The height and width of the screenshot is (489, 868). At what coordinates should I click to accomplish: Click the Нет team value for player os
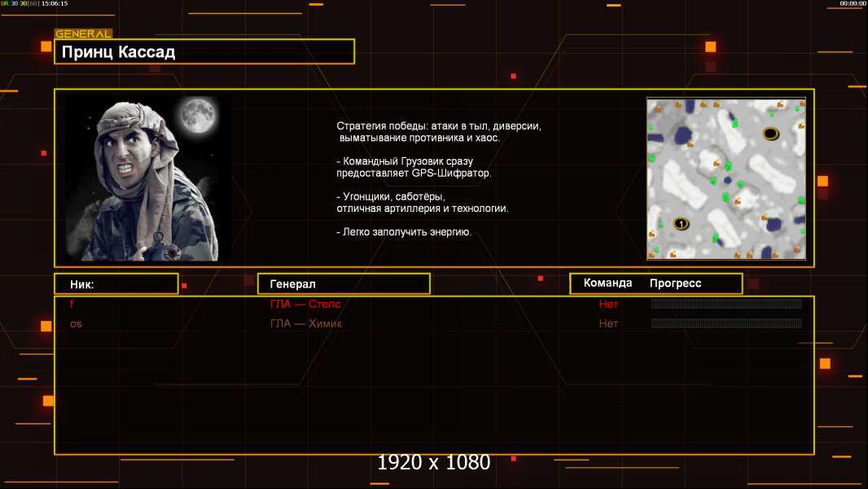tap(608, 324)
